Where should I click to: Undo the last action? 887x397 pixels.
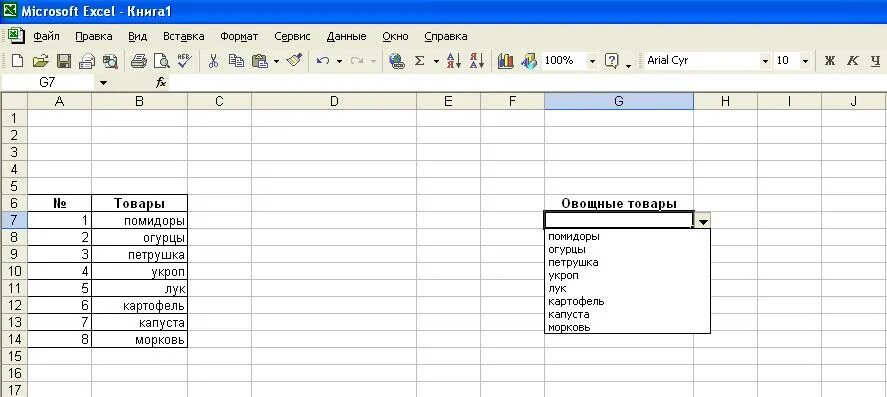(323, 61)
